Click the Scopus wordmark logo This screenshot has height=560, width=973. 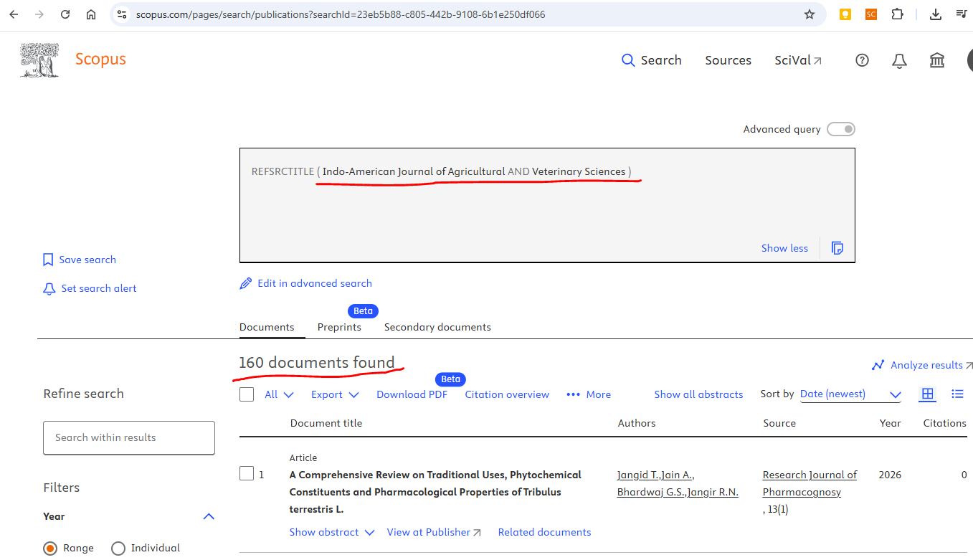[100, 60]
